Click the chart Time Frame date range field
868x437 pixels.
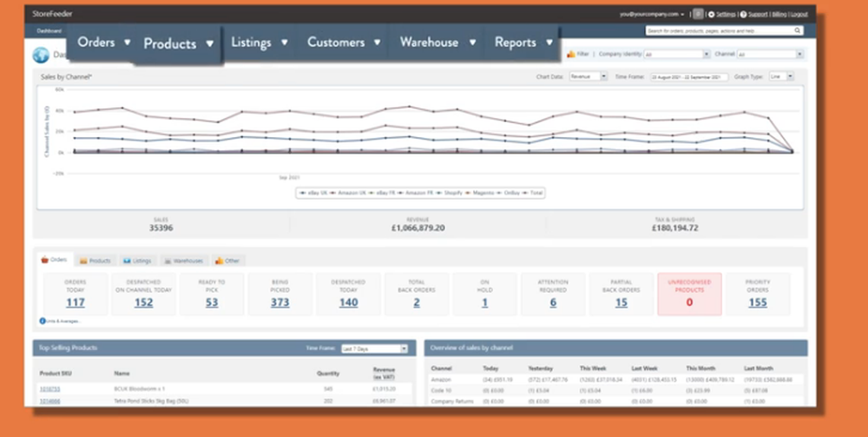click(x=688, y=77)
